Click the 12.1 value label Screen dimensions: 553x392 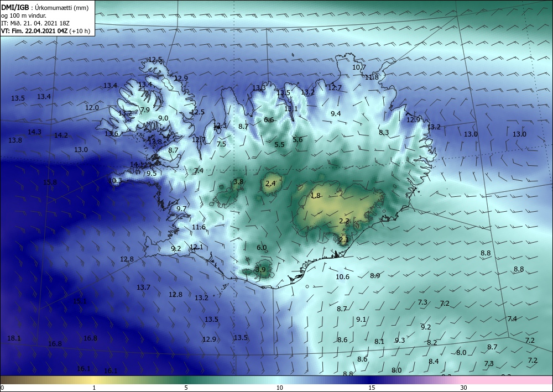click(196, 247)
